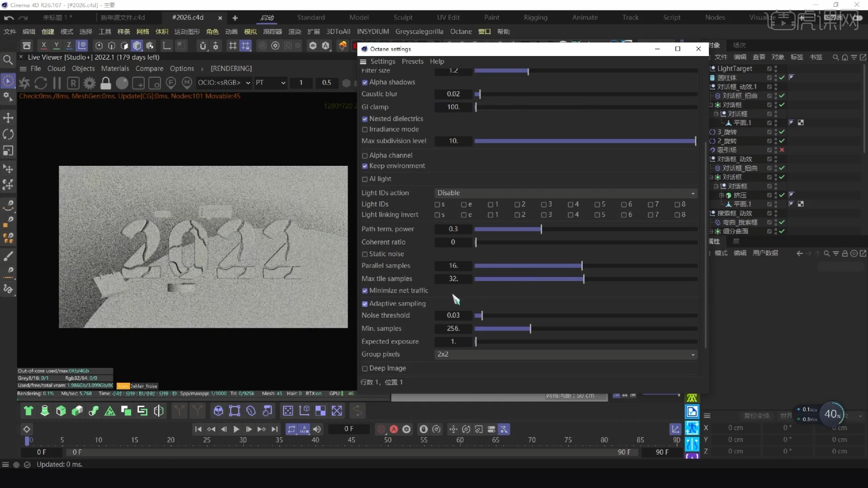Enable the Irradiance mode checkbox
The height and width of the screenshot is (488, 868).
[365, 130]
